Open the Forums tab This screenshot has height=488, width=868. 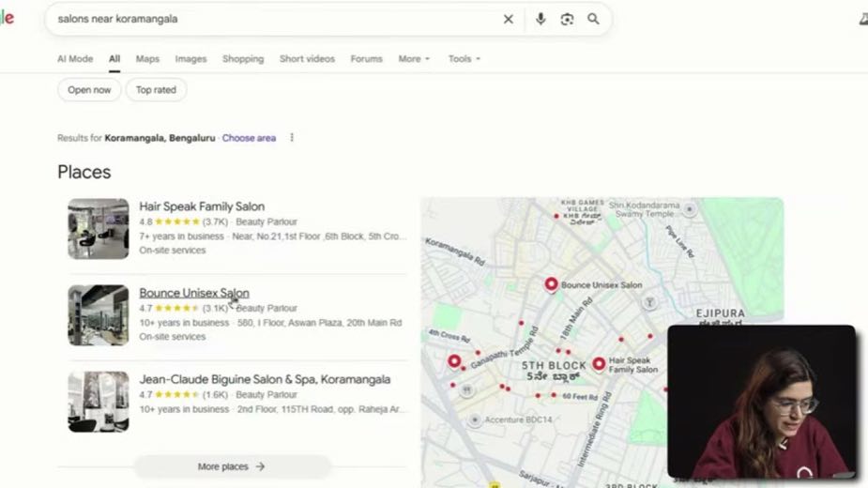(366, 59)
